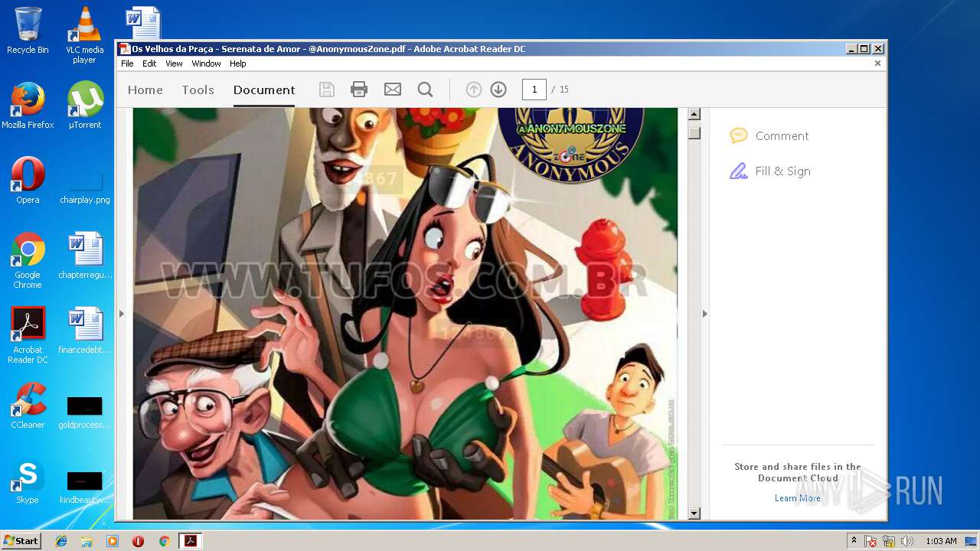
Task: Open the Chrome icon in the taskbar
Action: [164, 541]
